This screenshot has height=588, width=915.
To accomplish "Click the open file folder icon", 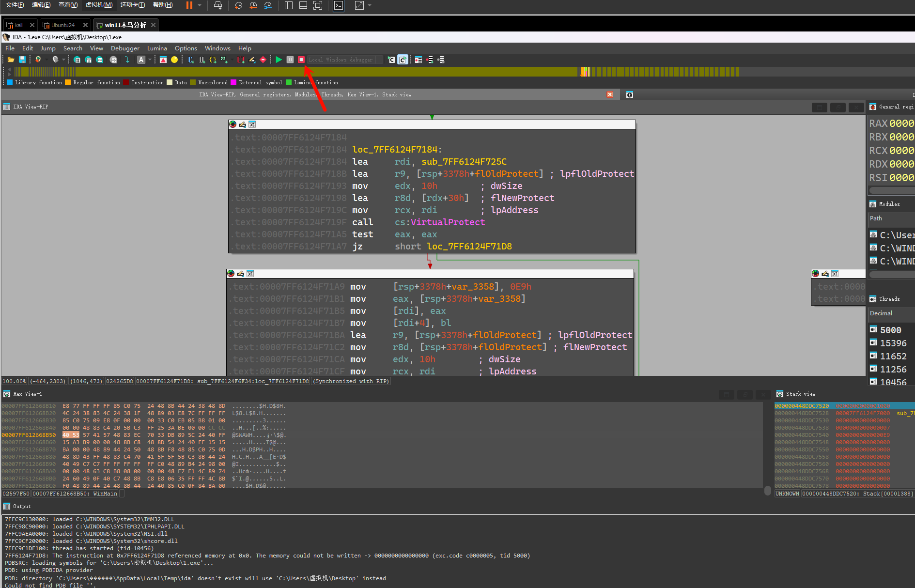I will 11,60.
